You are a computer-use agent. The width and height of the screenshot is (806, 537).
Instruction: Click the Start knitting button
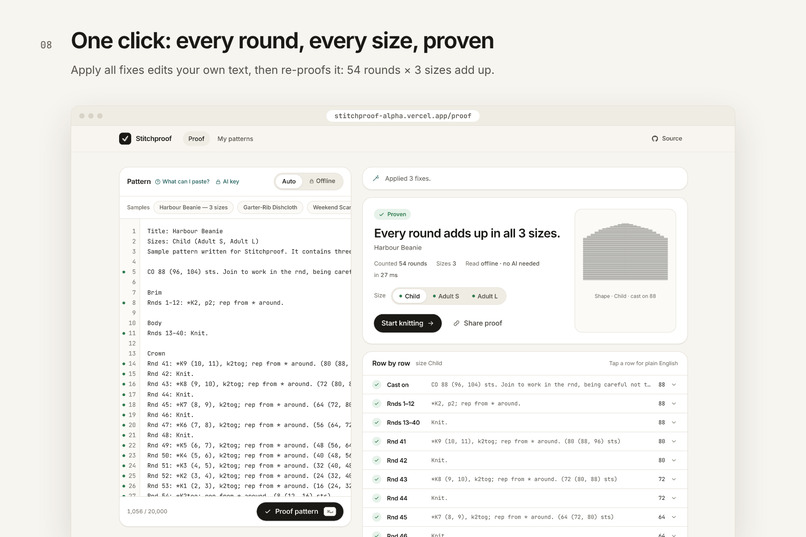(x=408, y=323)
